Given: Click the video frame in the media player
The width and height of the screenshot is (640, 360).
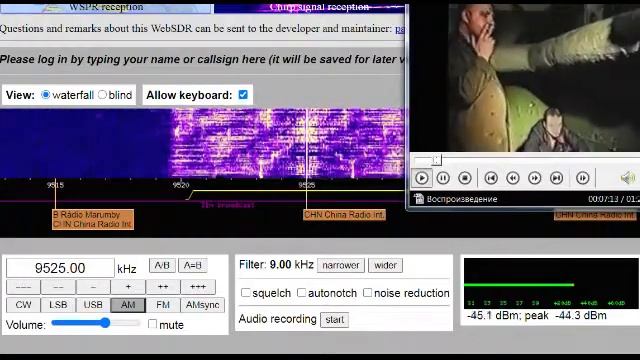Looking at the screenshot, I should coord(544,78).
